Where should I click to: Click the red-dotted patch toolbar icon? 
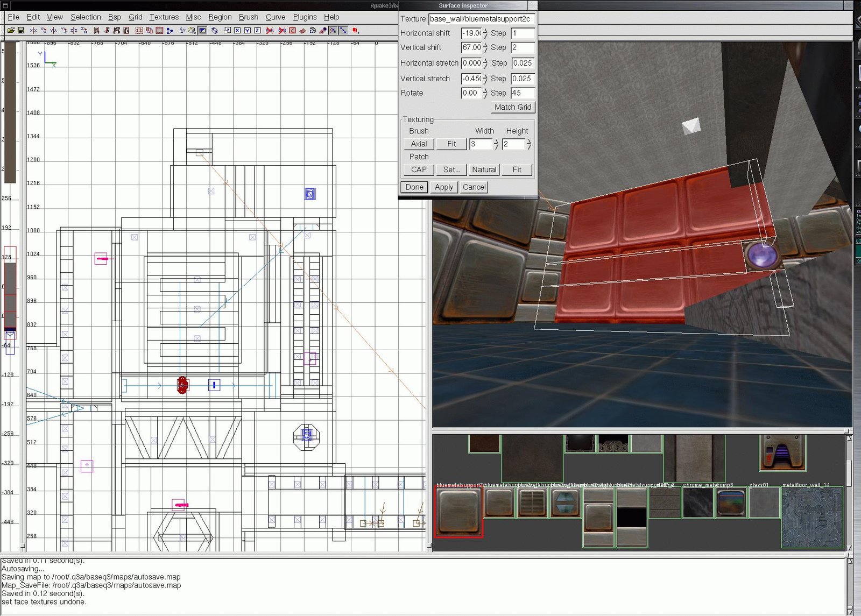click(x=323, y=30)
